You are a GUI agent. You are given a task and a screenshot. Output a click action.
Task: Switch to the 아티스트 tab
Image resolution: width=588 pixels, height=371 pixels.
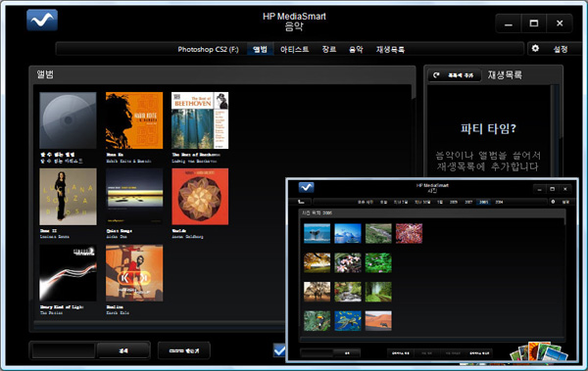[x=294, y=49]
